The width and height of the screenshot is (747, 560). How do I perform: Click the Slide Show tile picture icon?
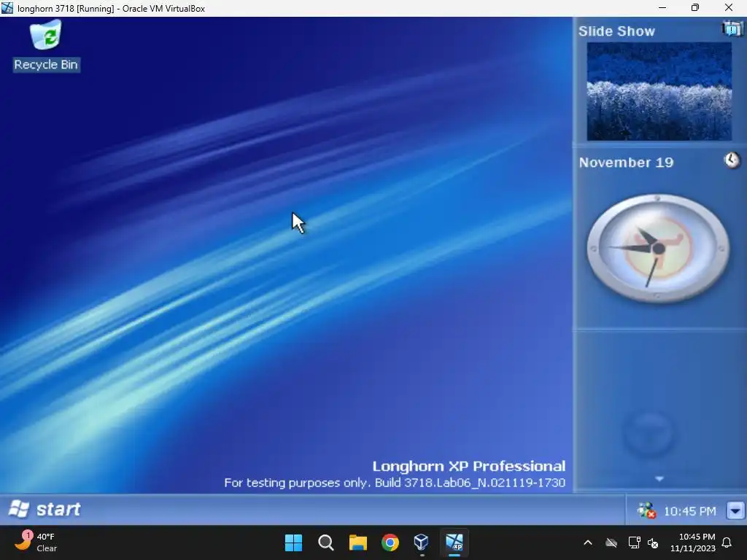(732, 29)
